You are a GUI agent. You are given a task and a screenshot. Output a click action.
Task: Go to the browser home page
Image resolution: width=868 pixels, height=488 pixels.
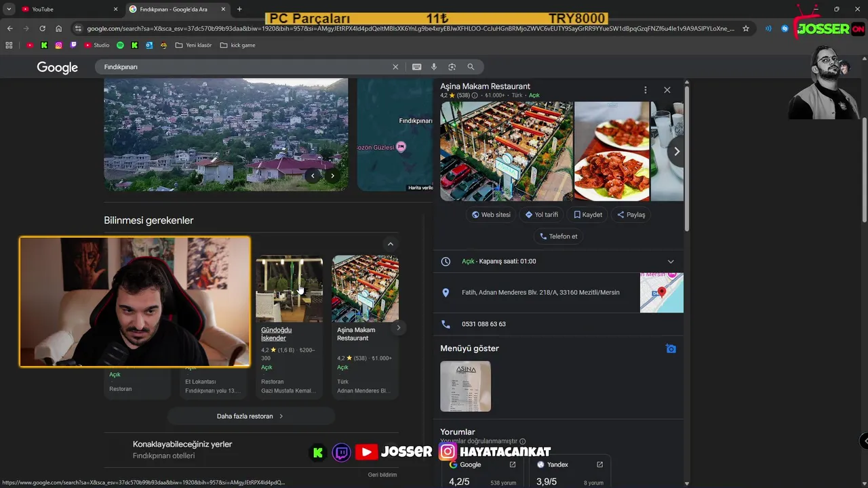58,28
